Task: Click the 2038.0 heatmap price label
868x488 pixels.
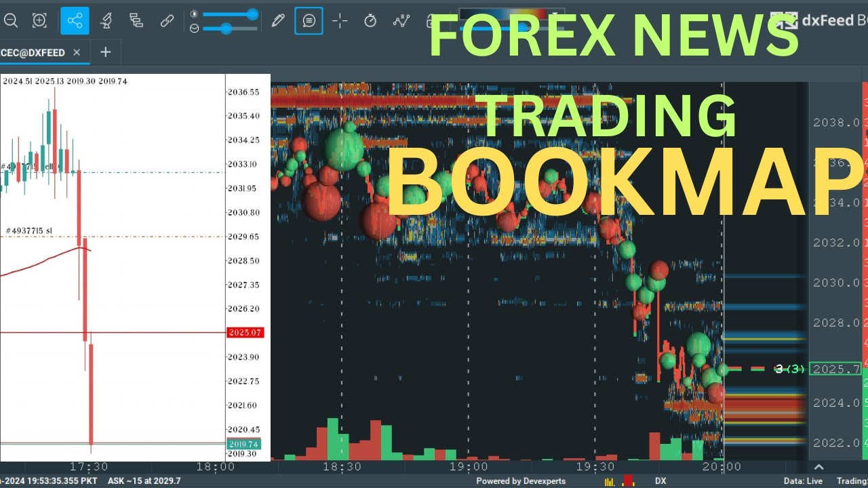Action: point(836,123)
